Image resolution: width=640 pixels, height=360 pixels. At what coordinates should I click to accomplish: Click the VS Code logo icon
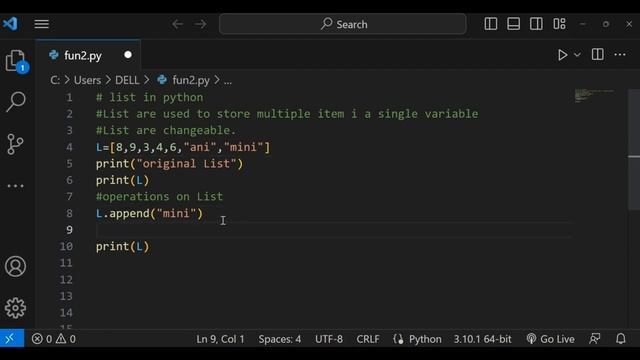pos(10,24)
